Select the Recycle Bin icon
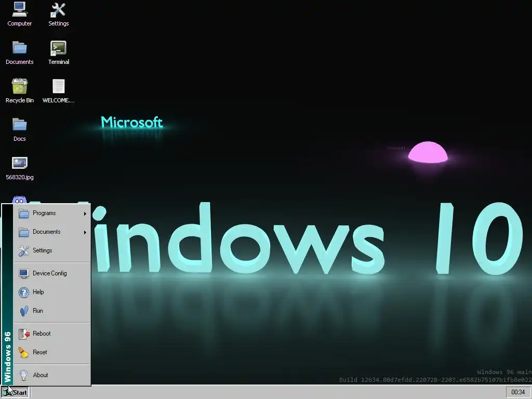The width and height of the screenshot is (532, 399). click(x=19, y=91)
